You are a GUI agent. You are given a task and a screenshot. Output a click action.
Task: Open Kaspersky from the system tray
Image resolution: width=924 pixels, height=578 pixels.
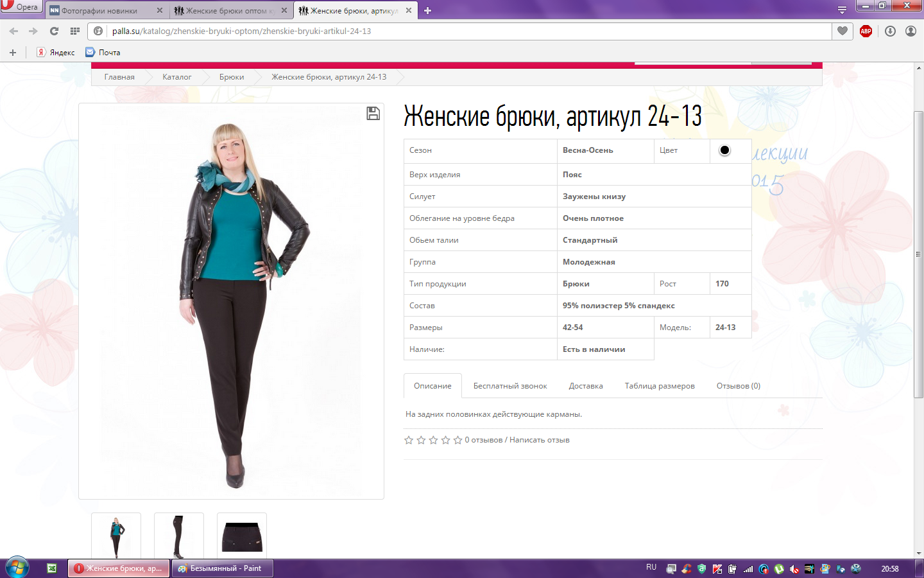click(x=717, y=569)
